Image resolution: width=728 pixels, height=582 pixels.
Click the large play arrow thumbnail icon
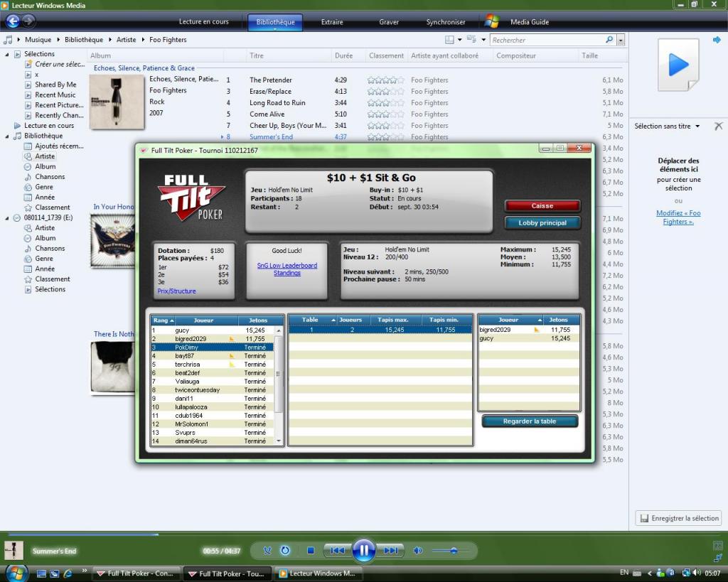click(x=678, y=65)
